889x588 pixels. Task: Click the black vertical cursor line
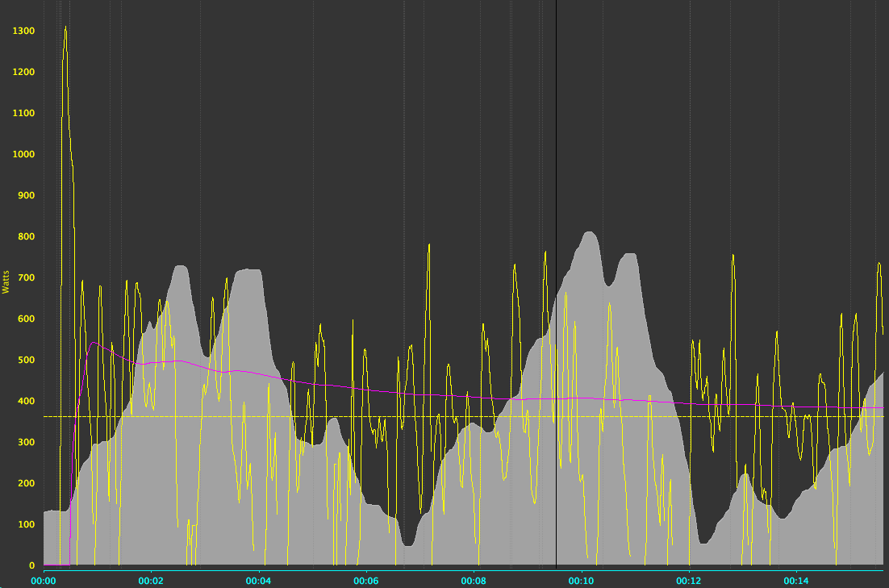tap(556, 202)
